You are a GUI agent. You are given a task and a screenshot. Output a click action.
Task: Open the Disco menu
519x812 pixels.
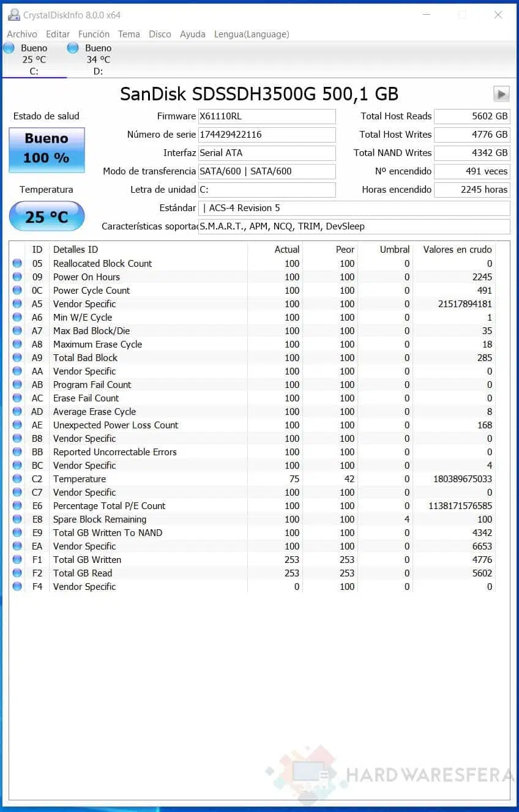pos(160,34)
